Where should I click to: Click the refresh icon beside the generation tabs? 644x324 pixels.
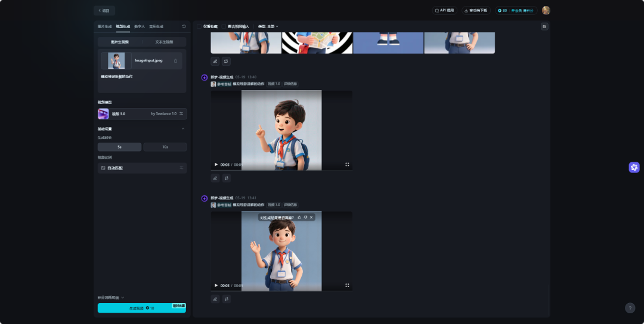click(x=184, y=26)
